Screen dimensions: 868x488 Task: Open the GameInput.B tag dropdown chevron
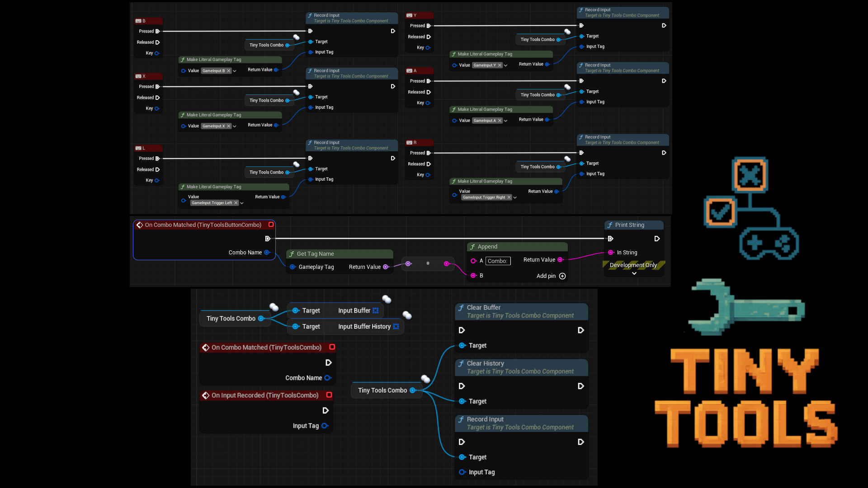coord(235,71)
